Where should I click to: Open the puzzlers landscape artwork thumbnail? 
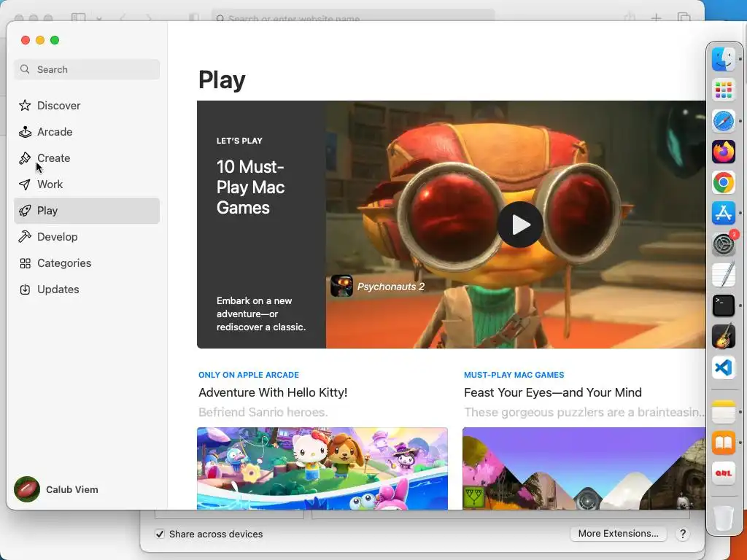tap(584, 469)
